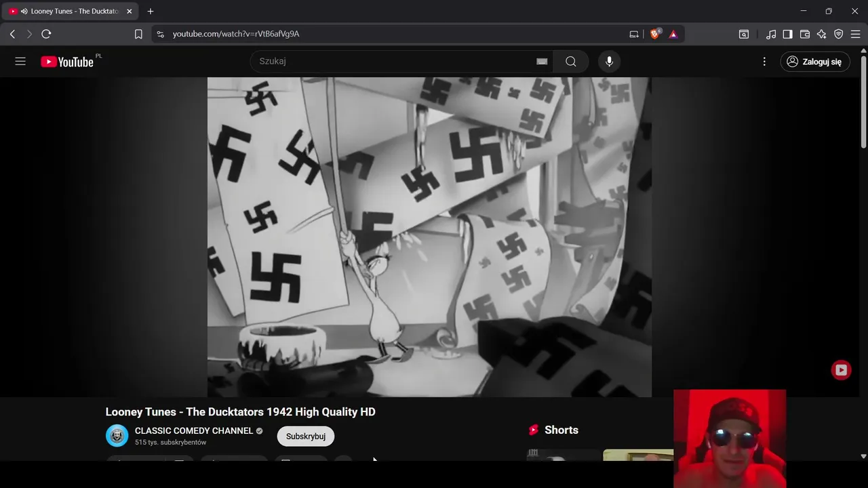
Task: Open Leo AI sparkle icon
Action: (x=822, y=34)
